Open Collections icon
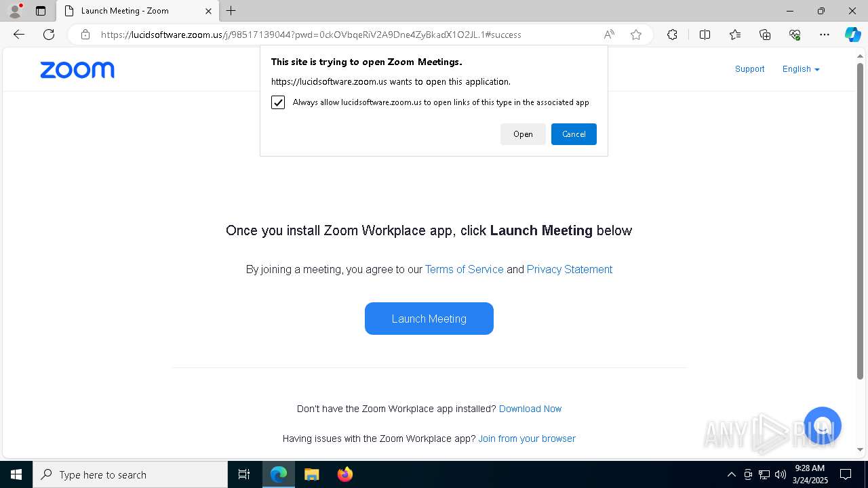 (x=765, y=35)
